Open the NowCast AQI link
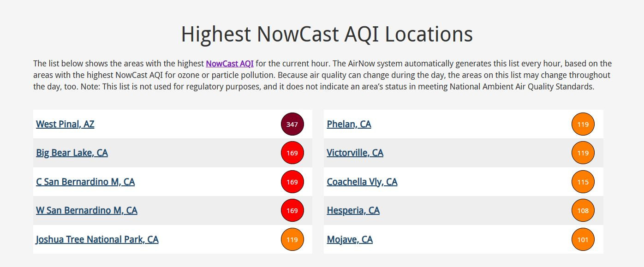The height and width of the screenshot is (267, 644). tap(230, 64)
